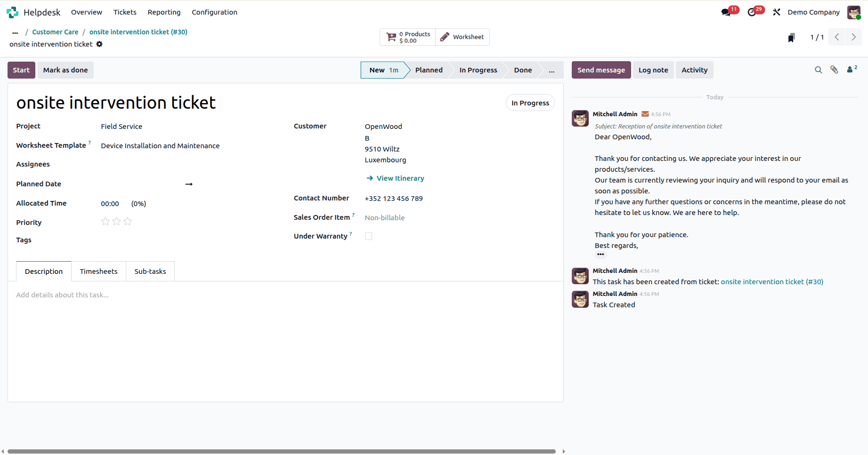The height and width of the screenshot is (455, 868).
Task: Toggle task timer with Start button
Action: pyautogui.click(x=21, y=70)
